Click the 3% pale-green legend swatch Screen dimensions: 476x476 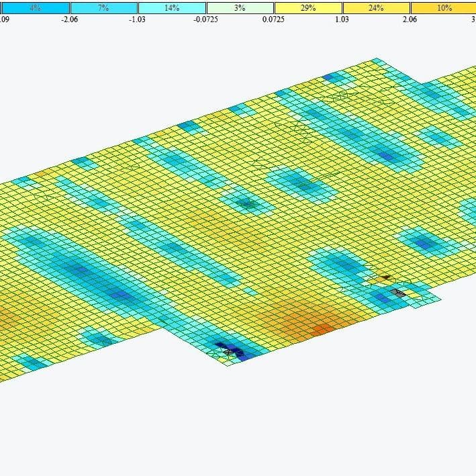tap(240, 7)
